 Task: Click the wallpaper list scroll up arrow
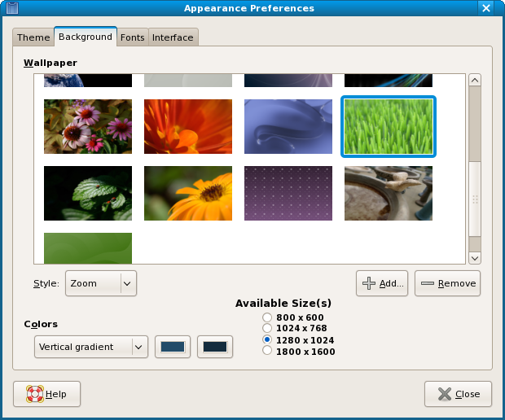475,80
